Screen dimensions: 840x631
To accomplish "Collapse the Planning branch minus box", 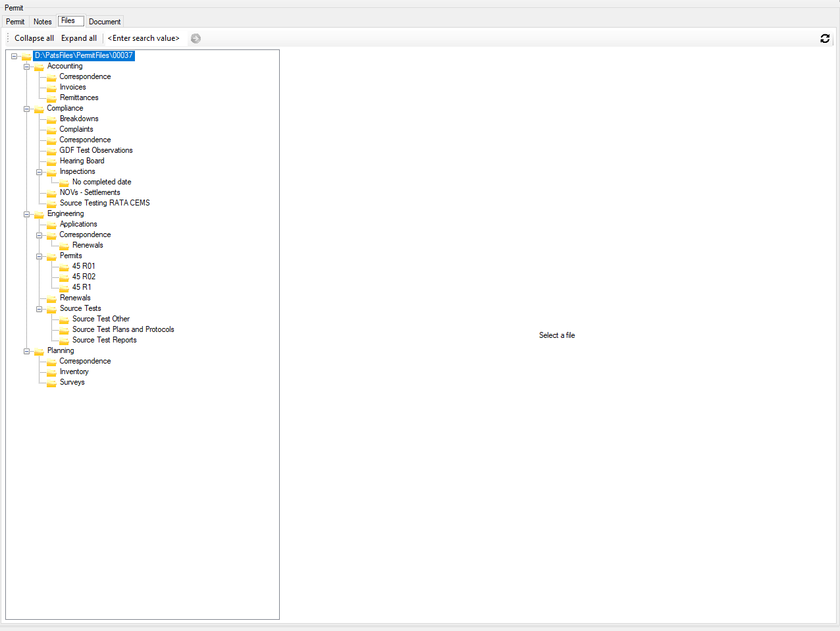I will (x=27, y=350).
